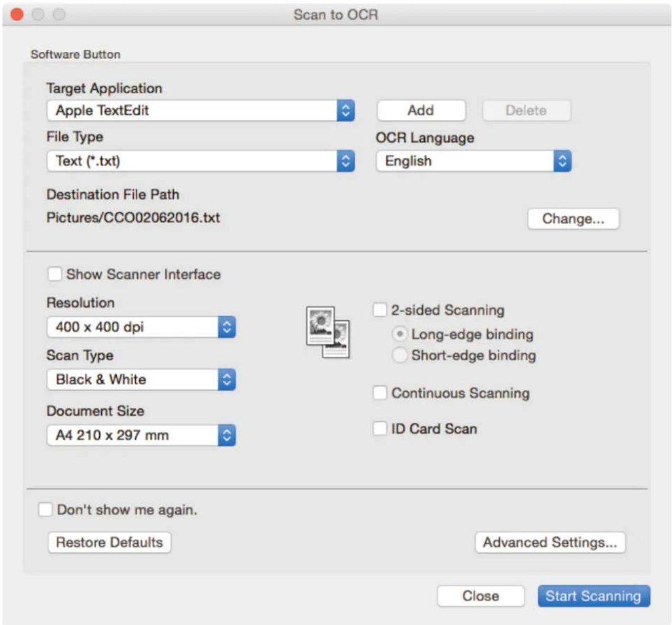672x625 pixels.
Task: Click the greyed-out Delete button
Action: (526, 110)
